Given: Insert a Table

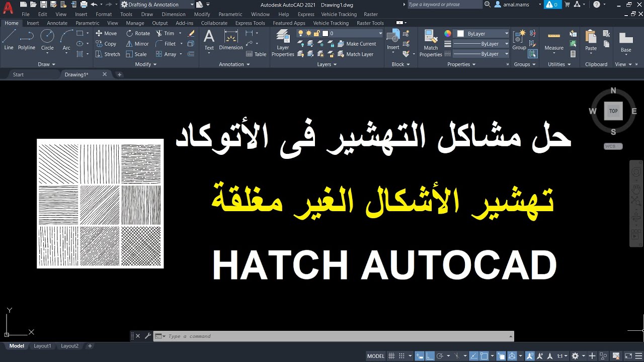Looking at the screenshot, I should pos(256,54).
